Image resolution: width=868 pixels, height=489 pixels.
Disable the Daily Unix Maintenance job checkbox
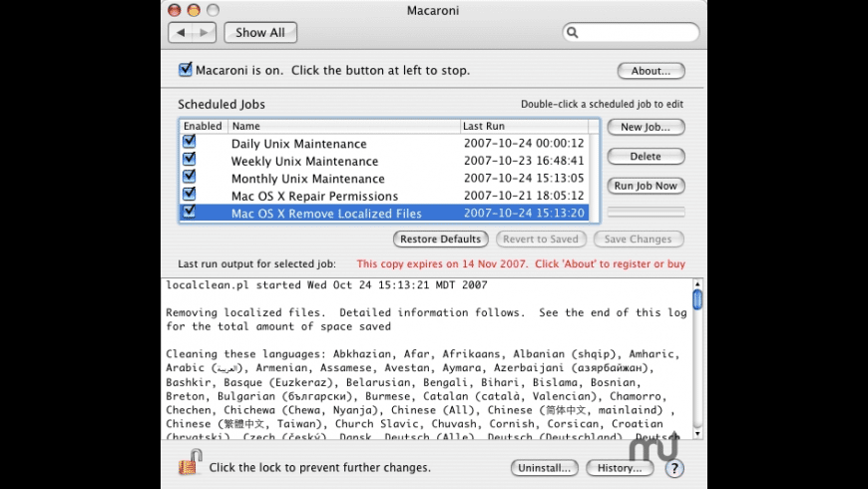(x=189, y=142)
